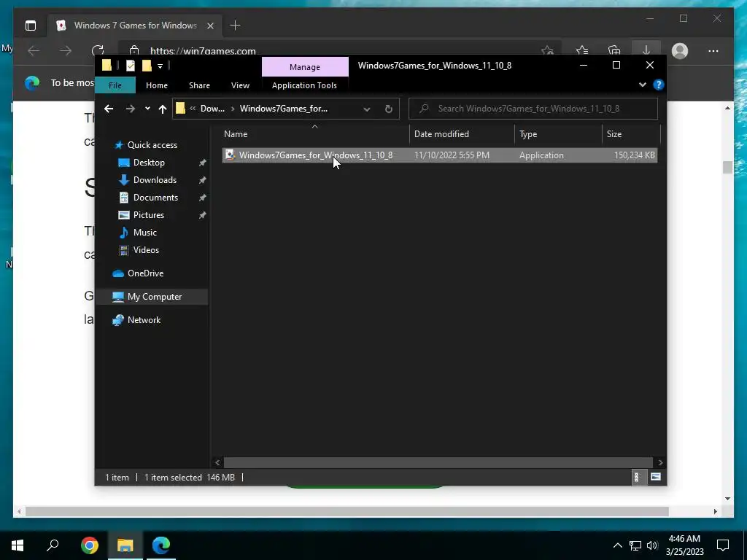The height and width of the screenshot is (560, 747).
Task: Open Edge tab actions menu
Action: point(31,26)
